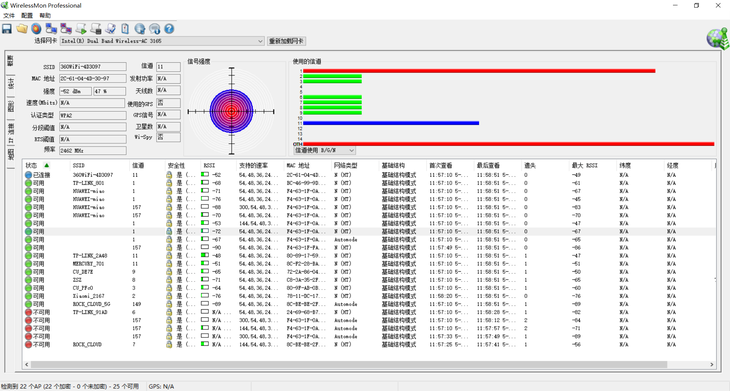The height and width of the screenshot is (391, 730).
Task: Click the plain globe toolbar icon
Action: 140,29
